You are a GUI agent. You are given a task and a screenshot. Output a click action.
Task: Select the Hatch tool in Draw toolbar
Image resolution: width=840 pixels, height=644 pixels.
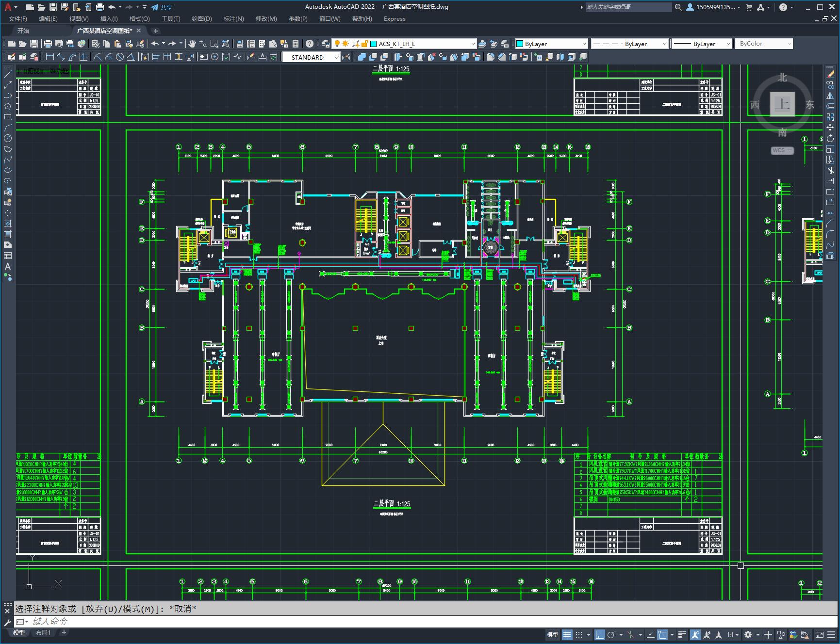click(8, 224)
